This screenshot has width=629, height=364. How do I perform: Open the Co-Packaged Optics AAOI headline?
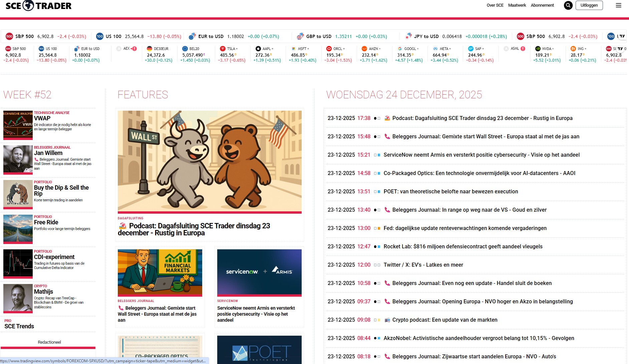(x=480, y=173)
